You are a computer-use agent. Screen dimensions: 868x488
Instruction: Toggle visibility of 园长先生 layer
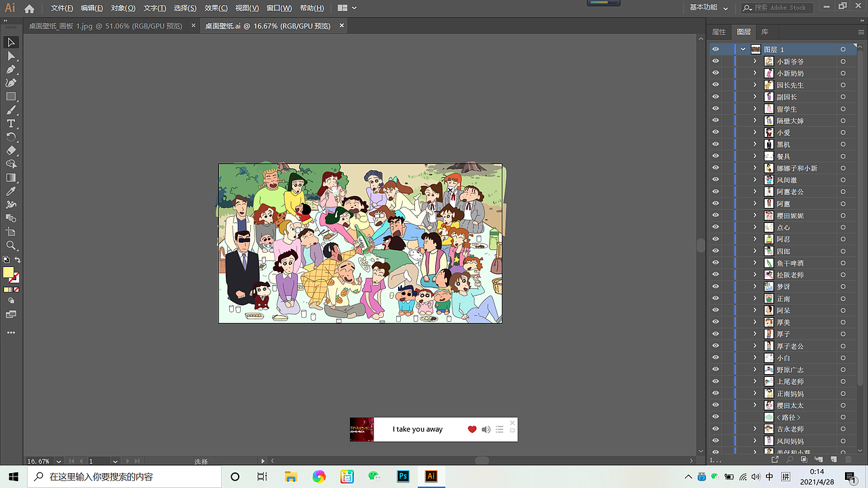[x=715, y=85]
